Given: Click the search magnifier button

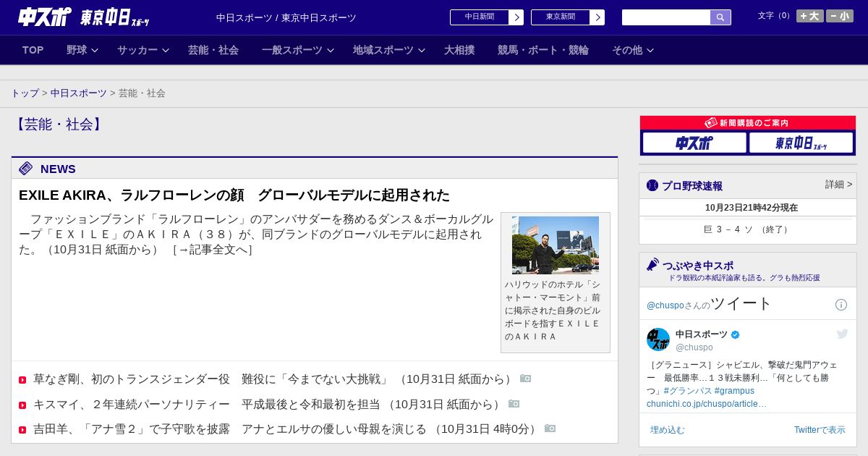Looking at the screenshot, I should pos(720,17).
